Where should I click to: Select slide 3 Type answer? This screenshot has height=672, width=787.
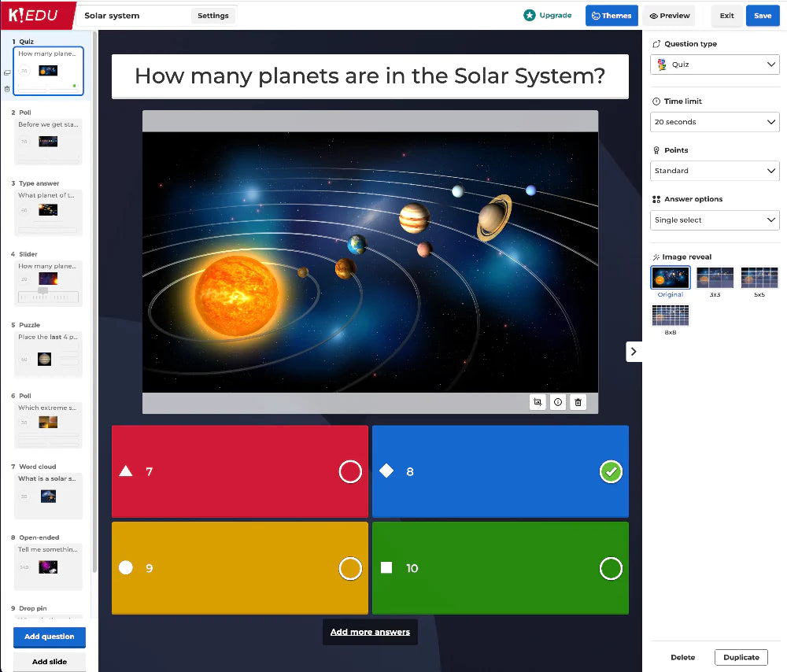[x=48, y=210]
